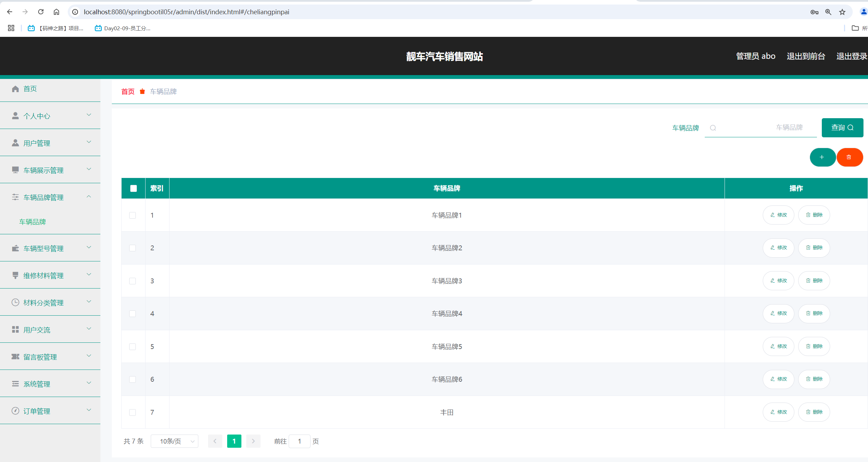Expand the 材料分类管理 menu chevron
Screen dimensions: 868x462
coord(89,301)
